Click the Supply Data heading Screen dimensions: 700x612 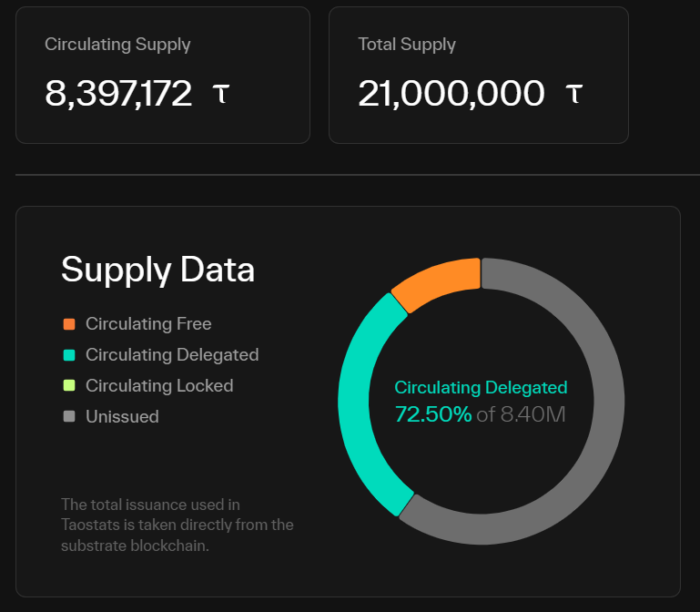157,270
